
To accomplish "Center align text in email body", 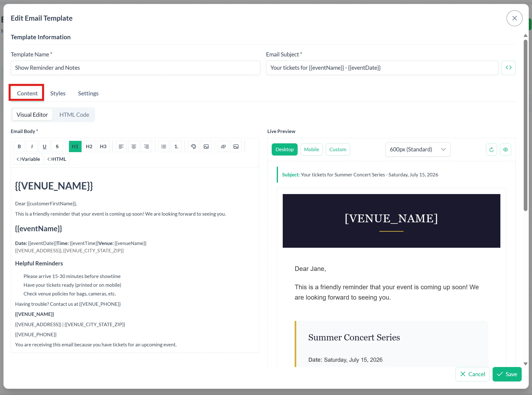I will (x=134, y=147).
